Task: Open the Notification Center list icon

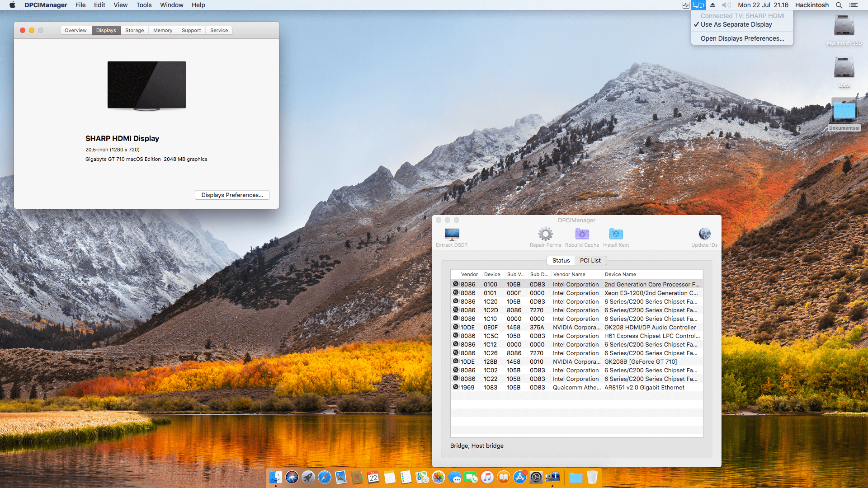Action: pyautogui.click(x=853, y=5)
